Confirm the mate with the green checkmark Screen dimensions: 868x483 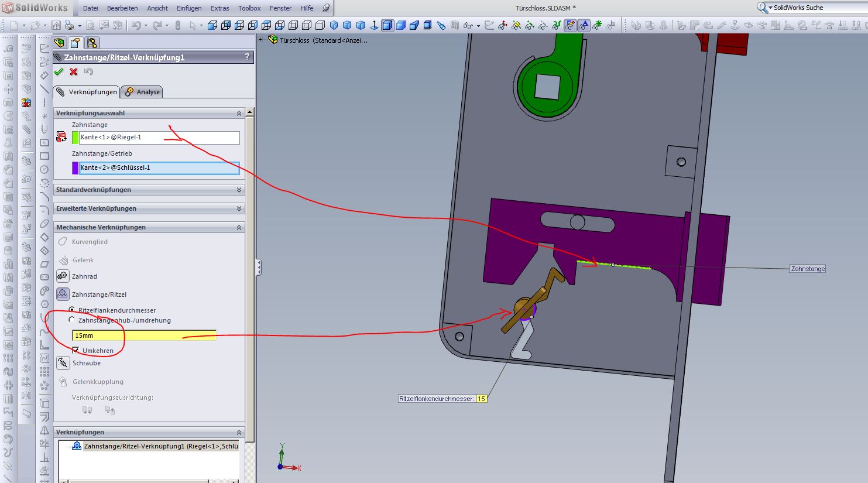point(59,72)
